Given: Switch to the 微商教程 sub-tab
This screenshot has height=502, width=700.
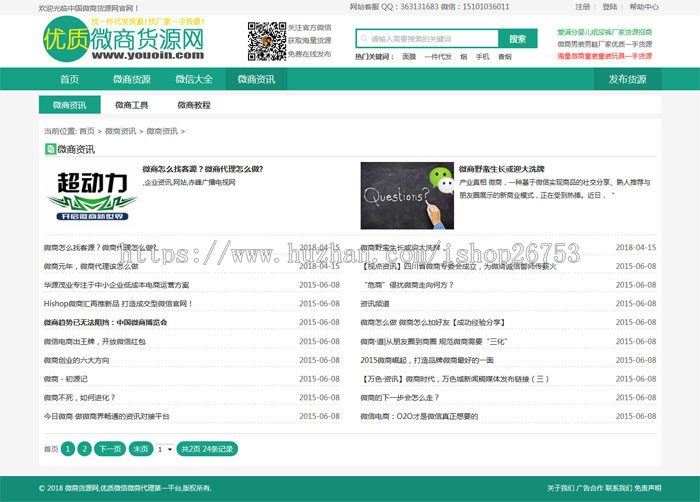Looking at the screenshot, I should coord(194,105).
